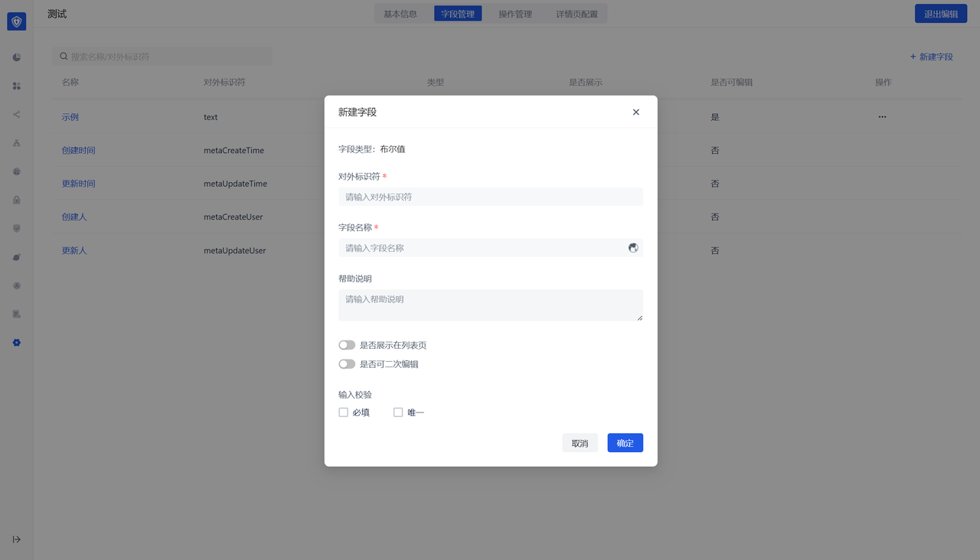This screenshot has width=980, height=560.
Task: Open the organization hierarchy sidebar icon
Action: click(17, 143)
